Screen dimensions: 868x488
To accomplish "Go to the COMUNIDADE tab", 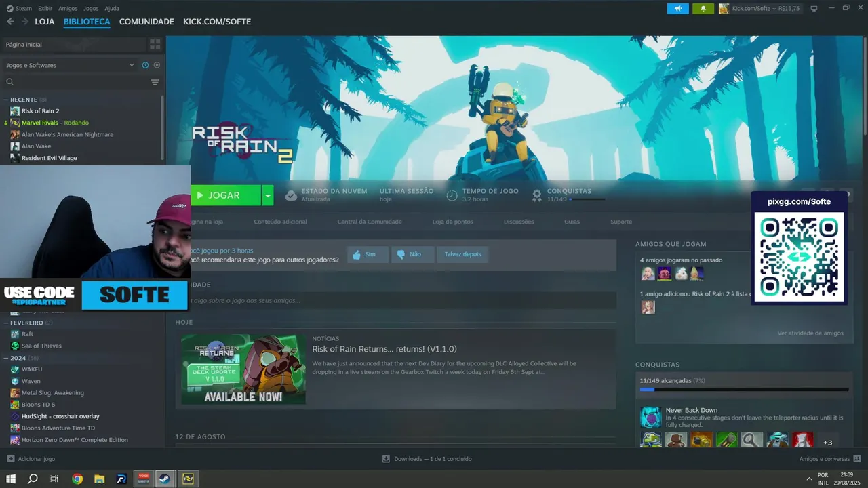I will (146, 22).
